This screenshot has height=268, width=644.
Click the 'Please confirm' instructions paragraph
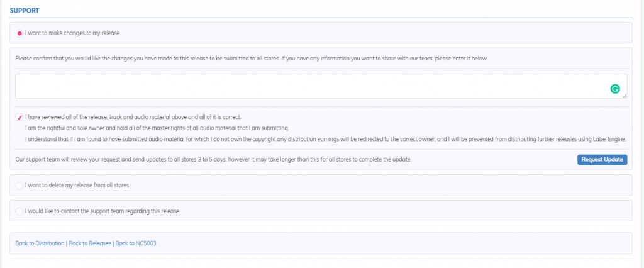252,59
